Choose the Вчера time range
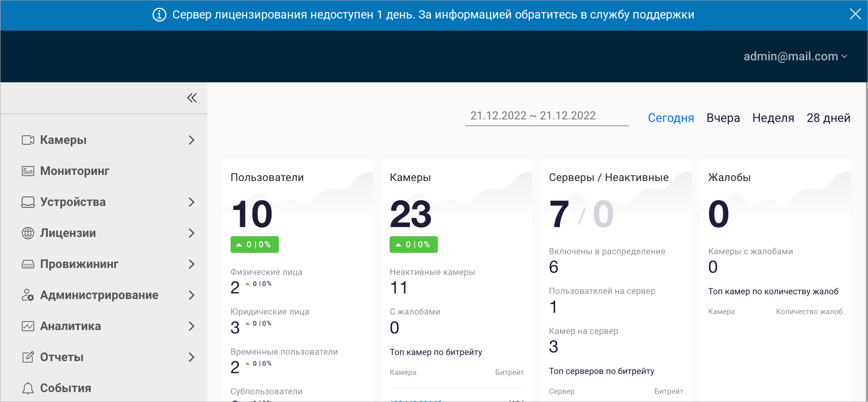The height and width of the screenshot is (402, 868). 723,118
